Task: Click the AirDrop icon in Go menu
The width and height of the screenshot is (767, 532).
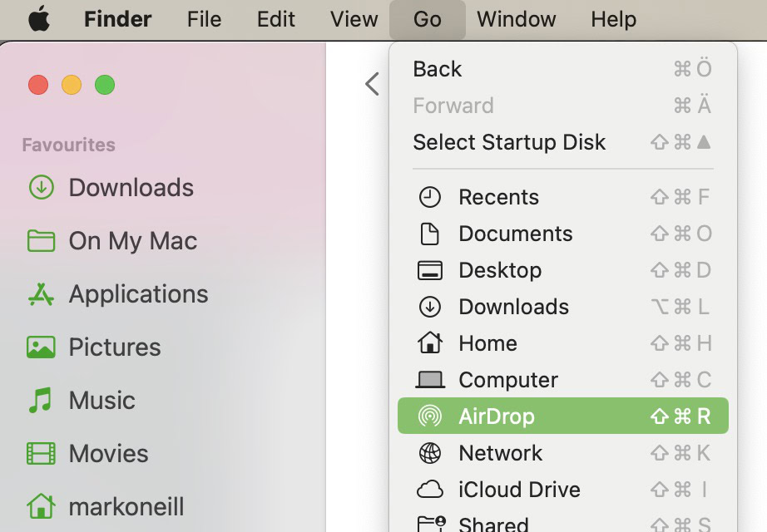Action: pos(430,416)
